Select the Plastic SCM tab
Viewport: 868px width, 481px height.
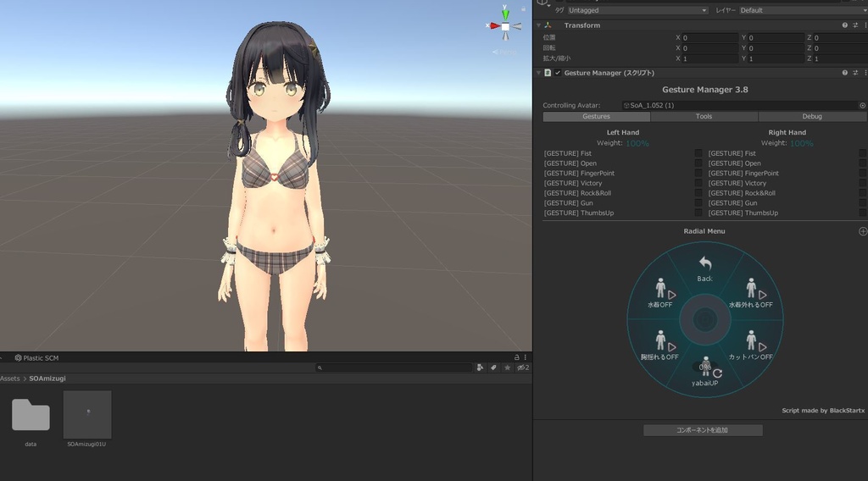point(36,358)
